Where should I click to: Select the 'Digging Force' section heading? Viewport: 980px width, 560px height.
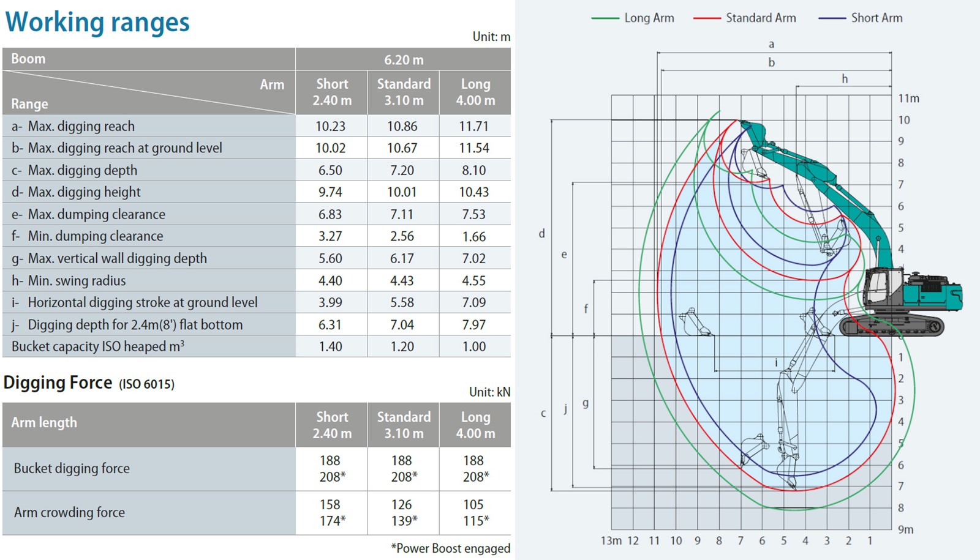point(58,383)
